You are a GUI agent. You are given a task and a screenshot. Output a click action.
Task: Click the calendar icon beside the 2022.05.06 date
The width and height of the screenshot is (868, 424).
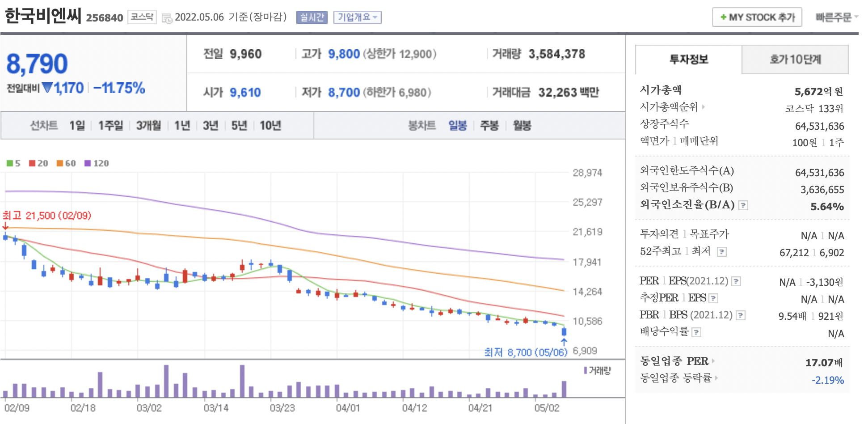pyautogui.click(x=167, y=18)
